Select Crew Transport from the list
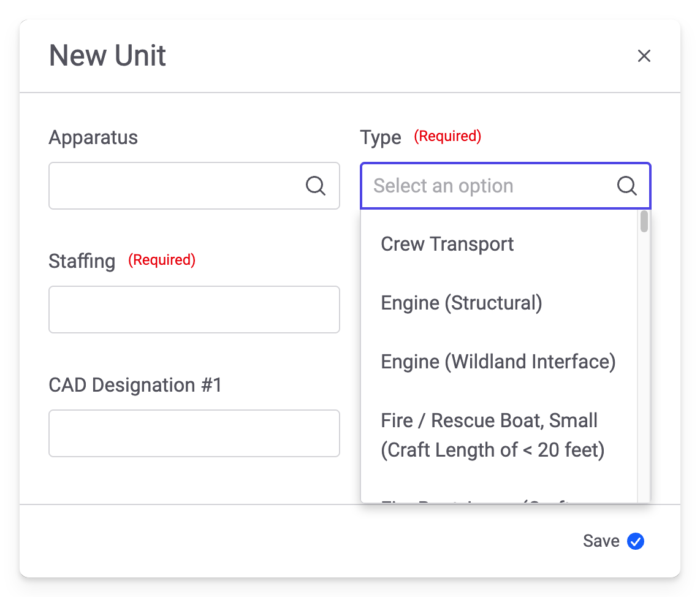 pyautogui.click(x=447, y=244)
